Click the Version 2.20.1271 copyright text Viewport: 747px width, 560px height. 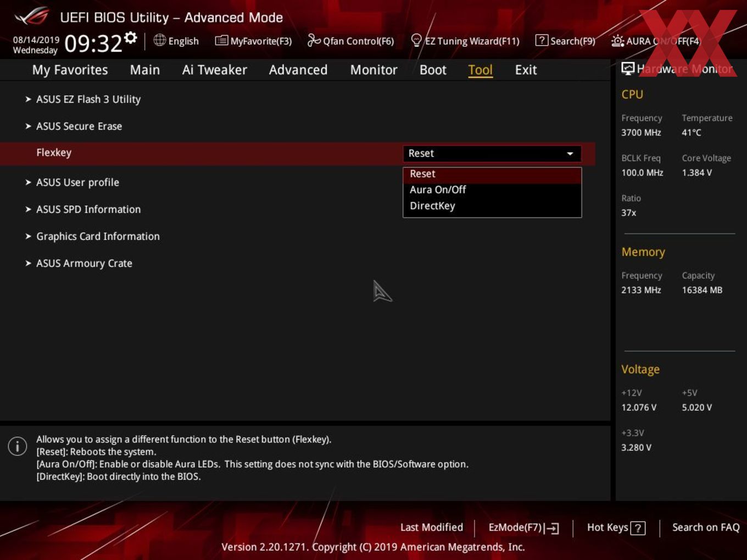point(373,547)
